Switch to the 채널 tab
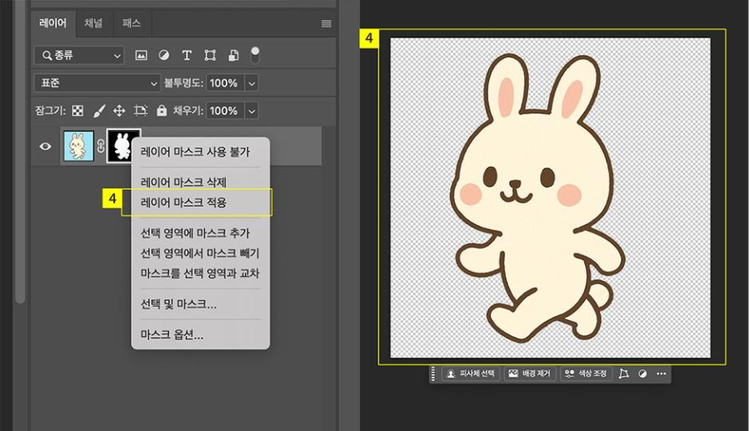The image size is (750, 431). [x=94, y=23]
